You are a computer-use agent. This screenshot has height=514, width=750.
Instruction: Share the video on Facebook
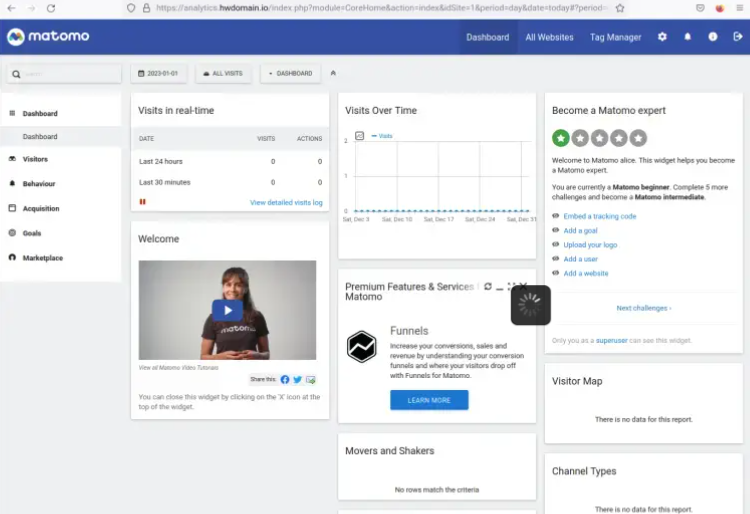pos(285,380)
